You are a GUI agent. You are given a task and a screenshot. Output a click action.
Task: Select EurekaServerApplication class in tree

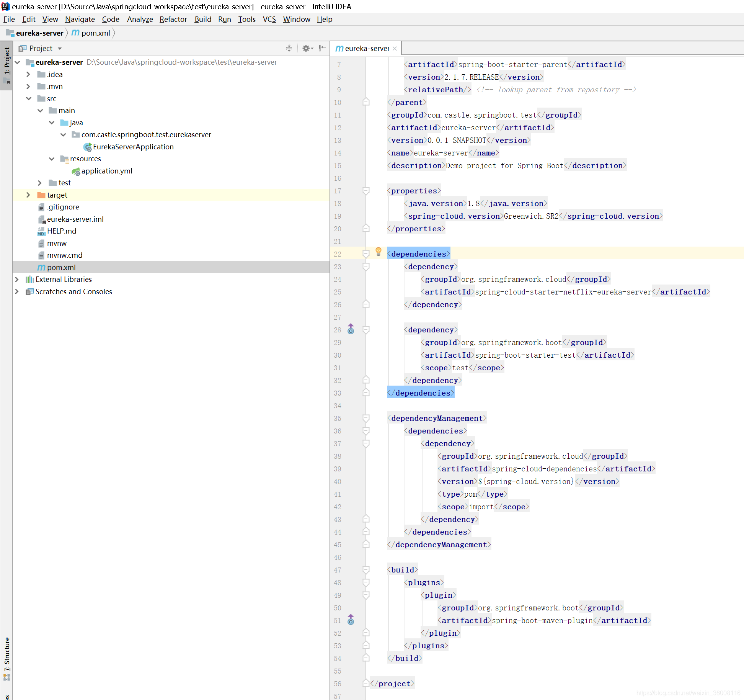pyautogui.click(x=133, y=147)
